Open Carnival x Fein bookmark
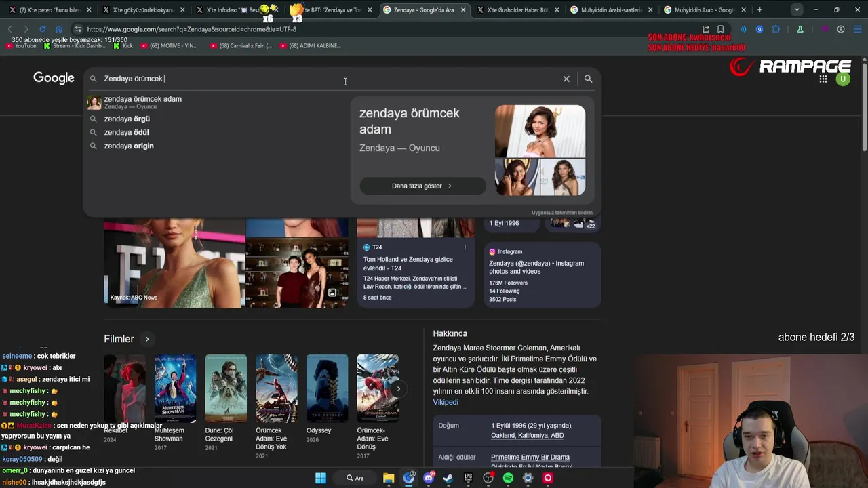868x488 pixels. click(x=241, y=45)
